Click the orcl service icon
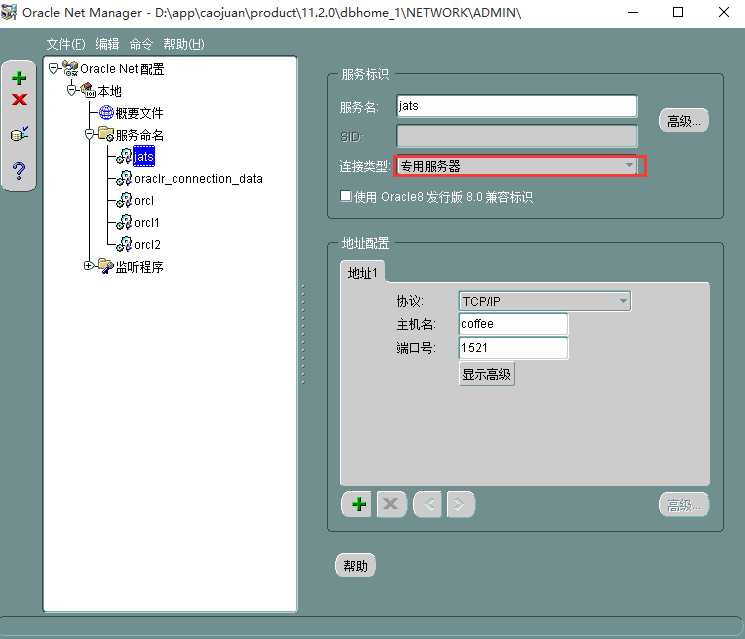745x639 pixels. click(x=124, y=200)
